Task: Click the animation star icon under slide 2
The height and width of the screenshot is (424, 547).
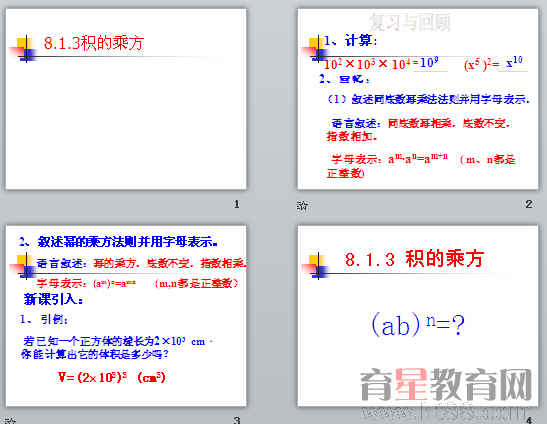Action: pyautogui.click(x=302, y=206)
